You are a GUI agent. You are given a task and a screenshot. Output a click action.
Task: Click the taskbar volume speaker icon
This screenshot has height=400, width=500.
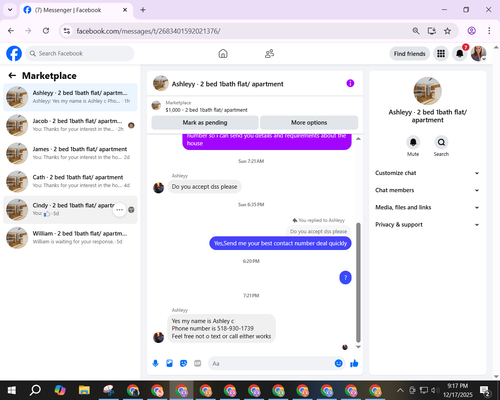434,390
